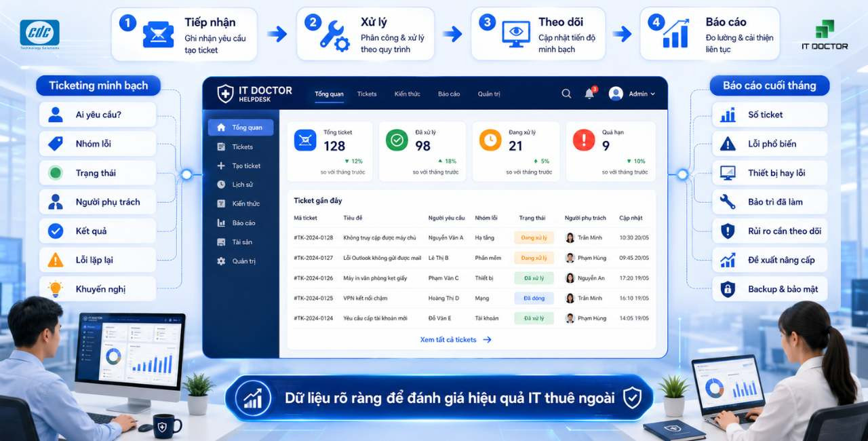Click the Tạo ticket plus icon
Screen dimensions: 868x441
click(221, 166)
